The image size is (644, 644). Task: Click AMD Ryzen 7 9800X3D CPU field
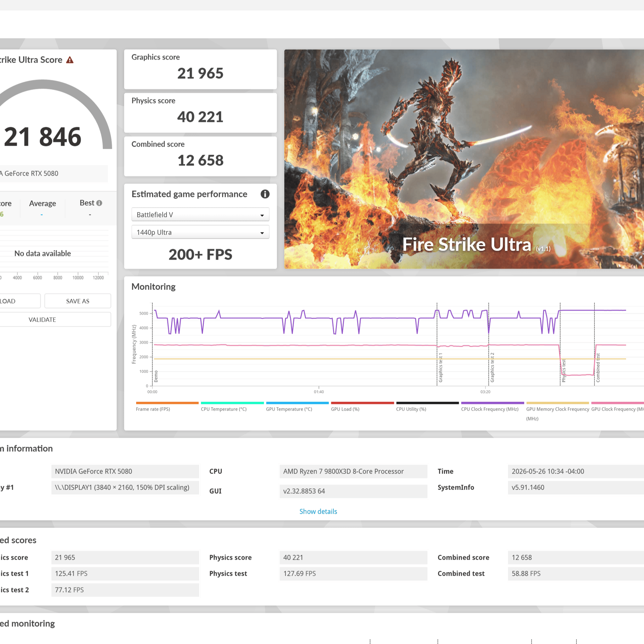[353, 471]
